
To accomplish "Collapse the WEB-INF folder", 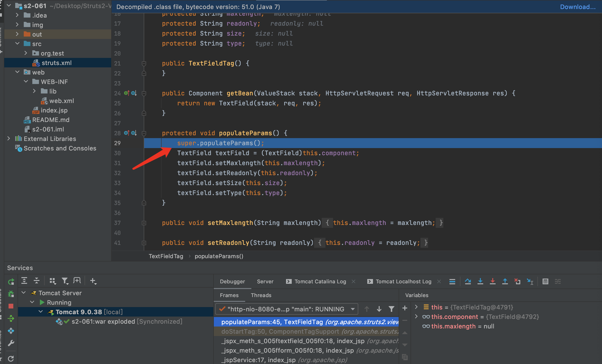I will 26,81.
